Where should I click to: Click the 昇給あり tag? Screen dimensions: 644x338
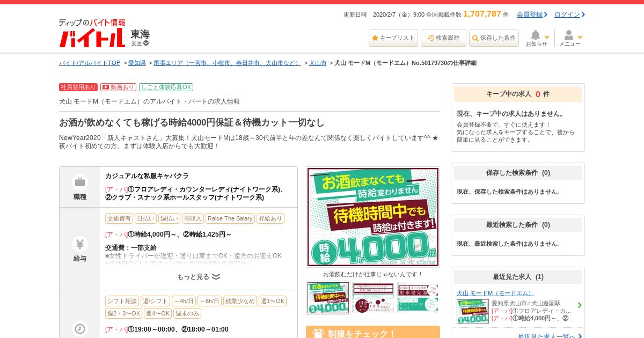tap(270, 218)
